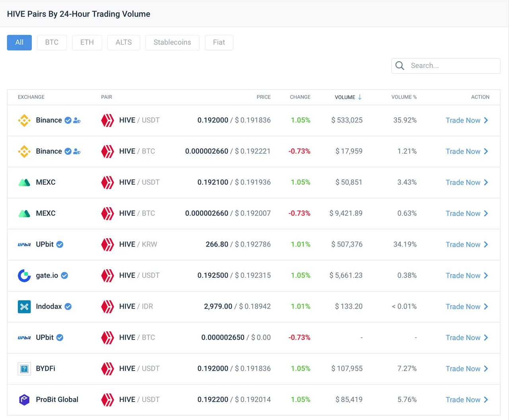509x420 pixels.
Task: Click the Binance logo in HIVE/USDT row
Action: [x=24, y=121]
